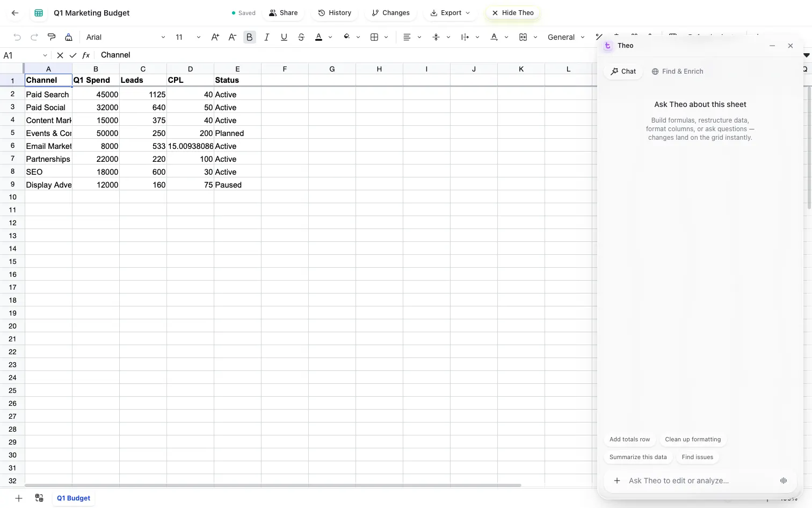
Task: Click the text rotation icon
Action: point(494,37)
